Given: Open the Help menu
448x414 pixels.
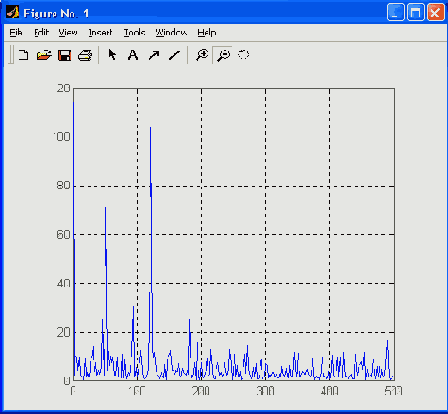Looking at the screenshot, I should click(x=207, y=32).
